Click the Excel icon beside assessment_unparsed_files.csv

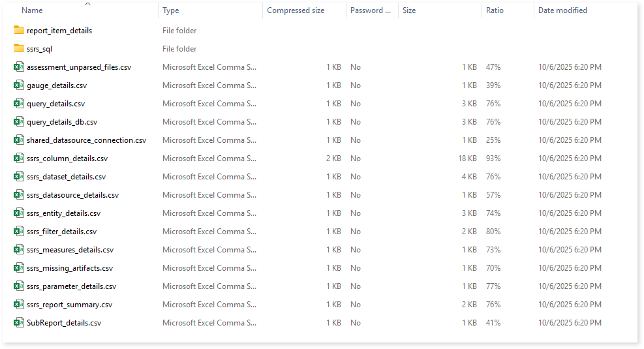point(19,67)
